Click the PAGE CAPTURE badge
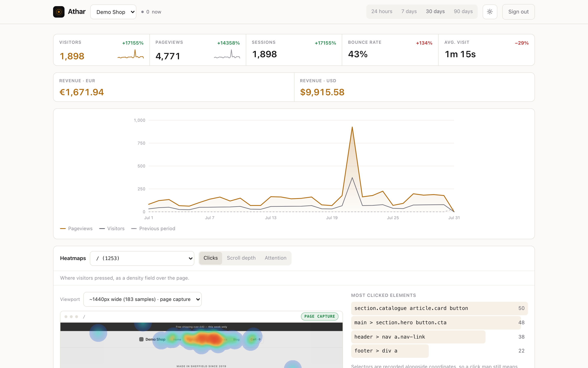 [x=320, y=316]
